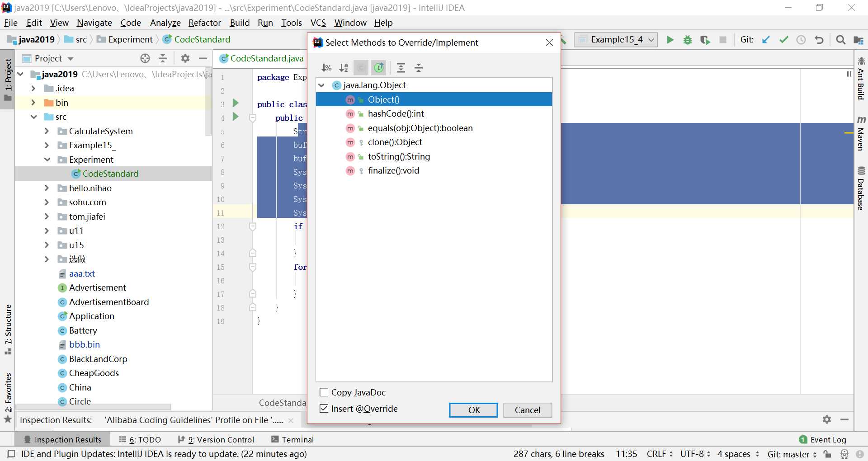Start the debugger with the bug icon
The image size is (868, 461).
click(688, 40)
